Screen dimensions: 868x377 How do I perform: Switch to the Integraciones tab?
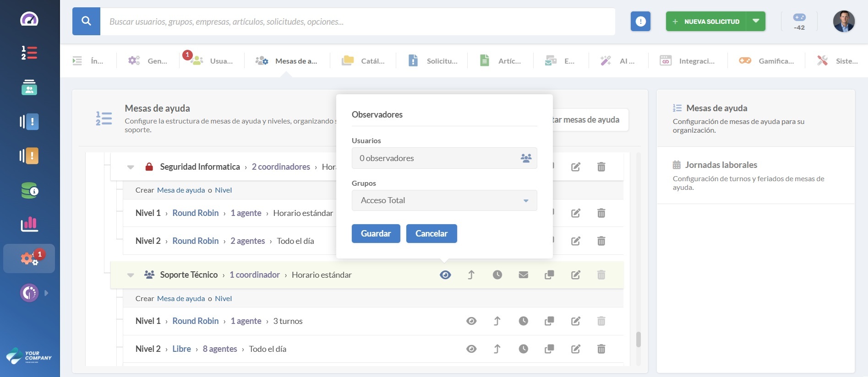[688, 61]
